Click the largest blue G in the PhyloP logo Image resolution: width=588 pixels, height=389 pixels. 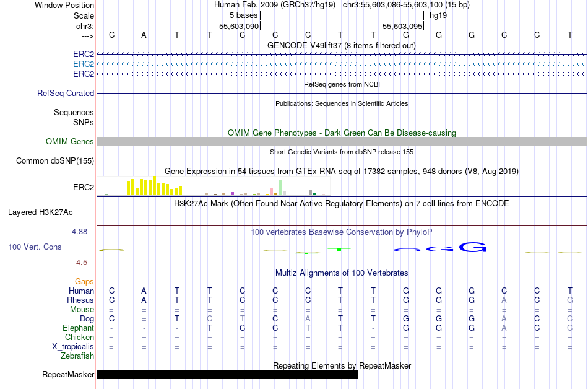(x=472, y=247)
